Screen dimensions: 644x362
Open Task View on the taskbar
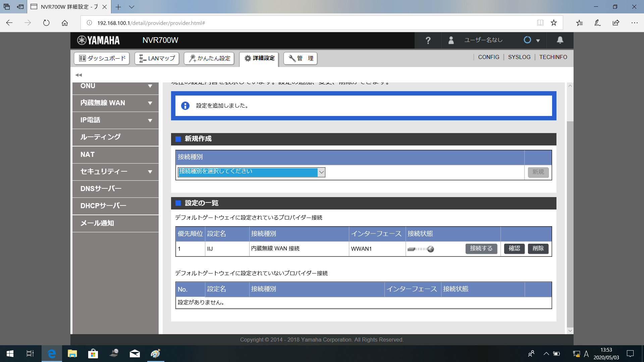[30, 354]
